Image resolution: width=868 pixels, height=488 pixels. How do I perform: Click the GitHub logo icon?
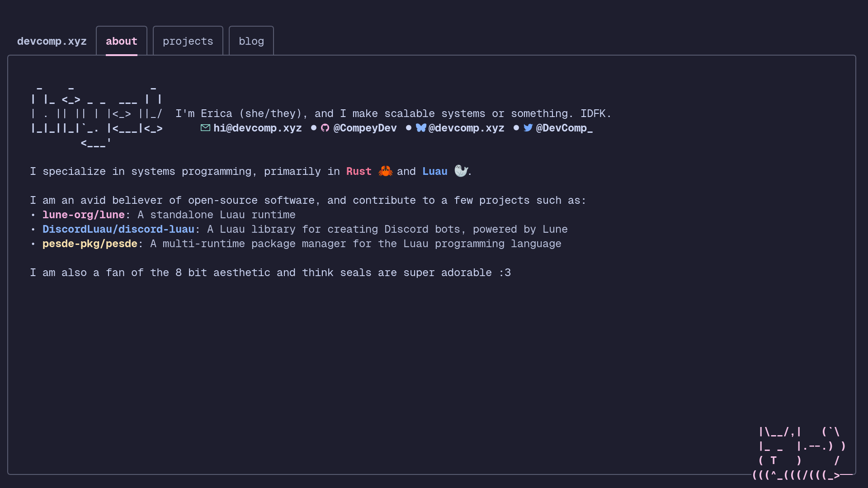click(x=325, y=128)
